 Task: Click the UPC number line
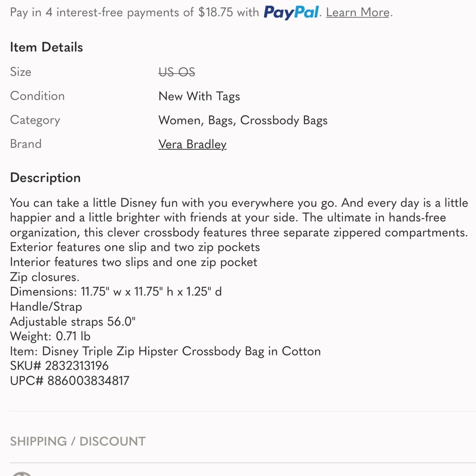pos(69,381)
